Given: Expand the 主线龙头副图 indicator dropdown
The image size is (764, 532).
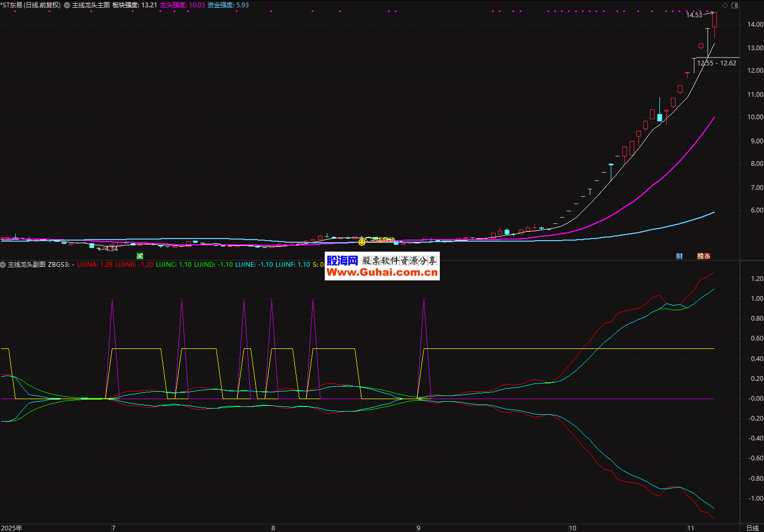Looking at the screenshot, I should (x=3, y=265).
